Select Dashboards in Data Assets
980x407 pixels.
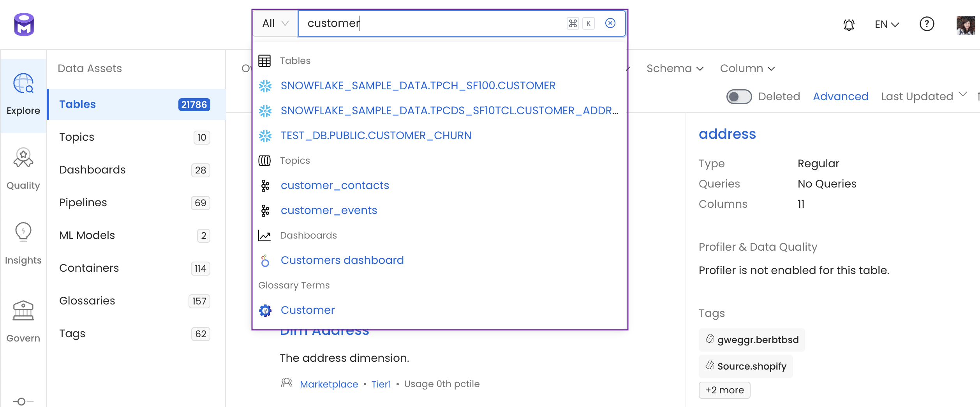pyautogui.click(x=136, y=170)
